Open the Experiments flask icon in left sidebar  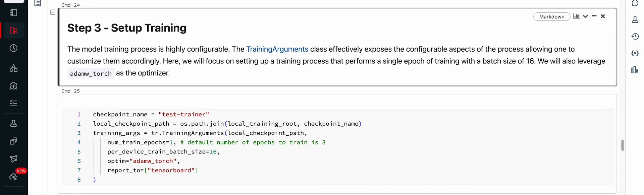(14, 123)
